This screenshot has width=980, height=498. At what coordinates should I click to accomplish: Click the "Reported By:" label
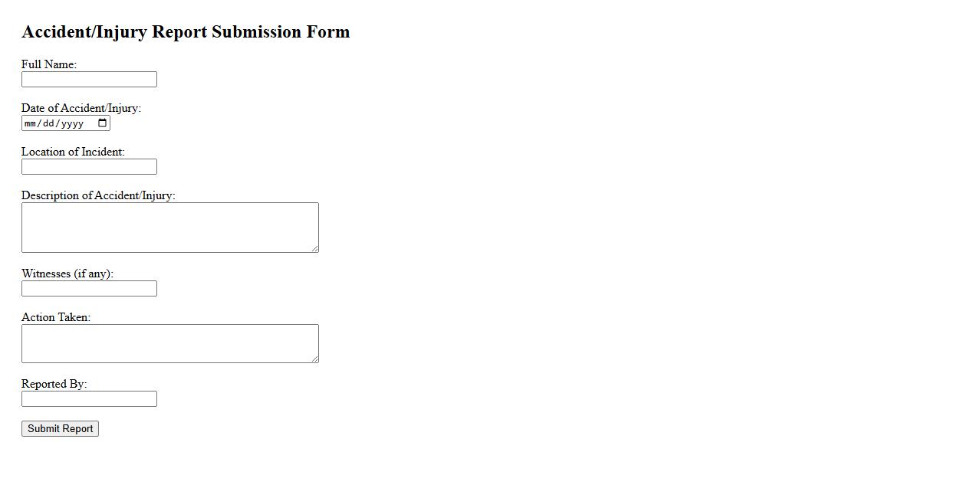(54, 384)
